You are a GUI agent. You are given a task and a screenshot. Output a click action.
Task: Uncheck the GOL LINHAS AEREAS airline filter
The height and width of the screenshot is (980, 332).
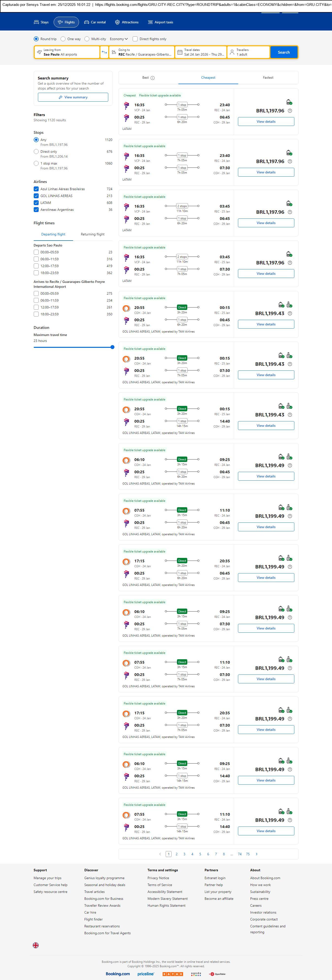tap(36, 196)
